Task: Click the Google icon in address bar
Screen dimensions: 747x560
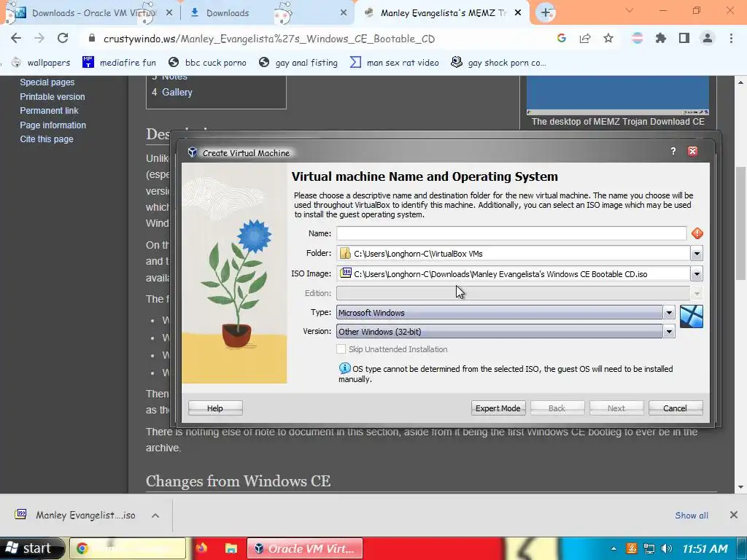Action: click(562, 39)
